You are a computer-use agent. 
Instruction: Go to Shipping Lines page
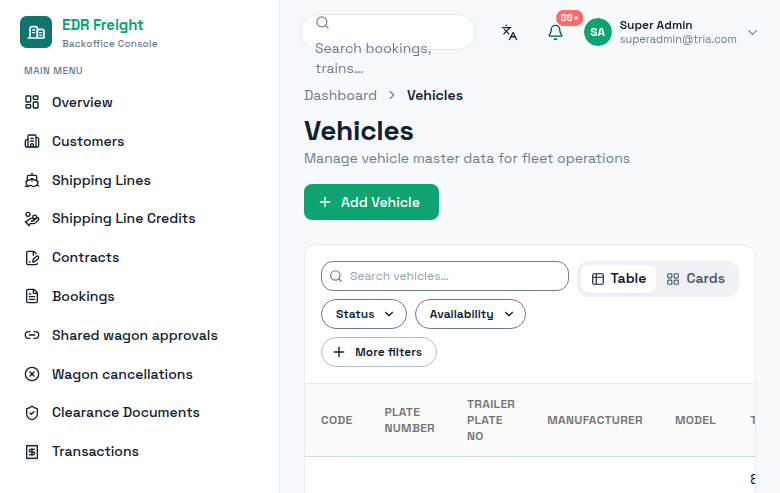[101, 180]
